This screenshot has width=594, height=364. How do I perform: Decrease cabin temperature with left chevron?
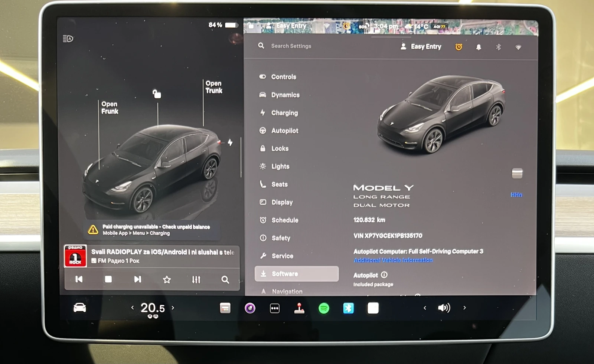132,308
